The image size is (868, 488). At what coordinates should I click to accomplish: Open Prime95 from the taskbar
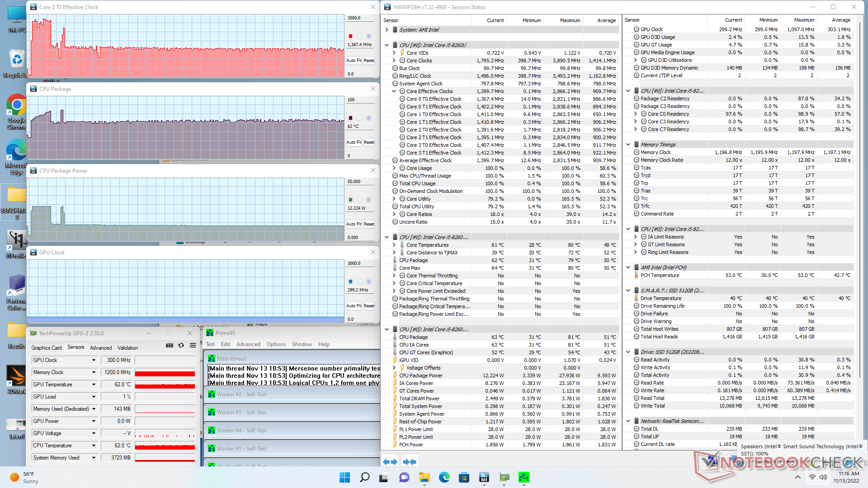pos(524,478)
